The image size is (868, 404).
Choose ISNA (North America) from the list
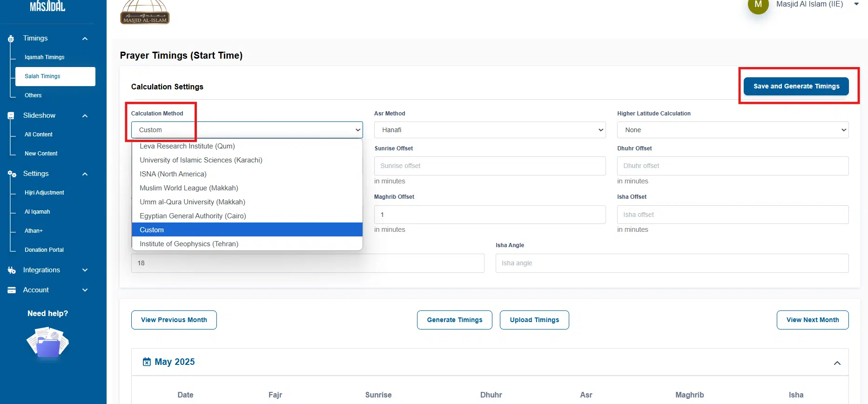pyautogui.click(x=173, y=174)
